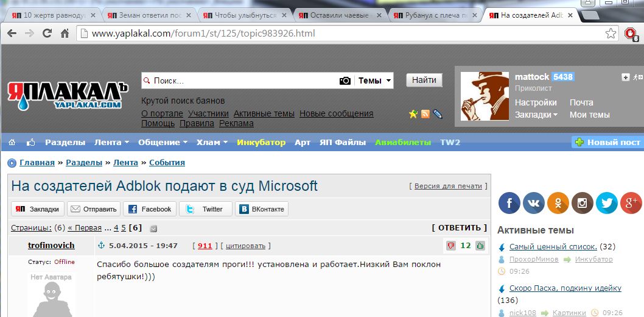Expand the Общение navbar dropdown
The height and width of the screenshot is (317, 644).
point(163,142)
